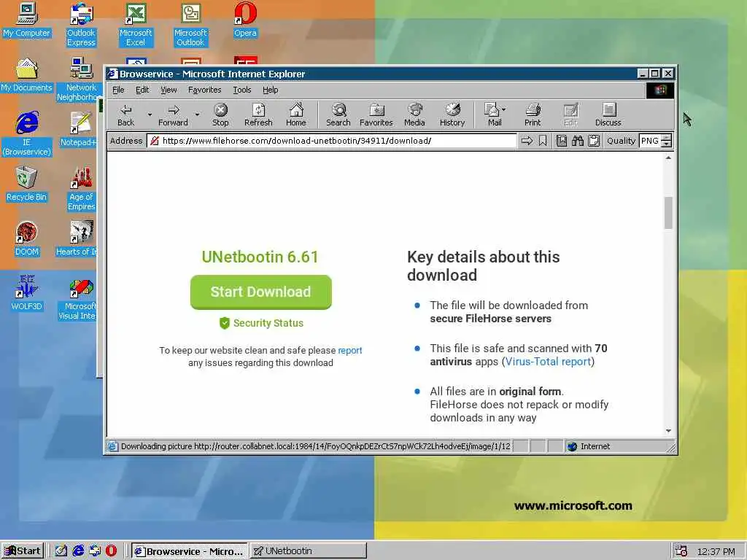Select the Opera desktop icon
The width and height of the screenshot is (747, 560).
(245, 20)
